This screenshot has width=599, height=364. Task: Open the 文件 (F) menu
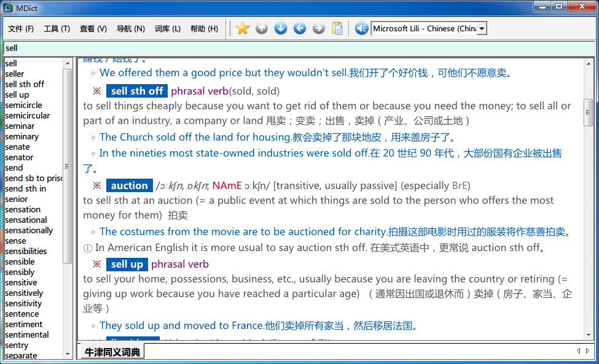[x=21, y=29]
